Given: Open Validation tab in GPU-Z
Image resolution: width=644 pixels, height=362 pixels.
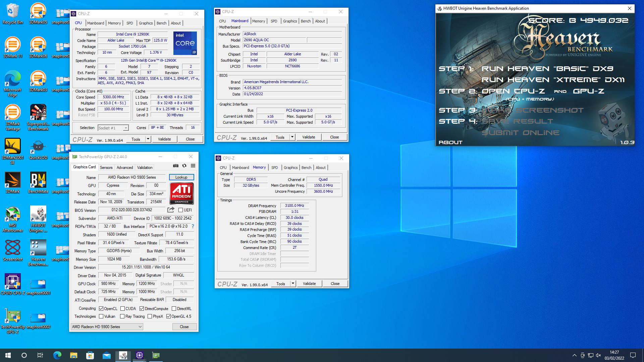Looking at the screenshot, I should pyautogui.click(x=145, y=168).
